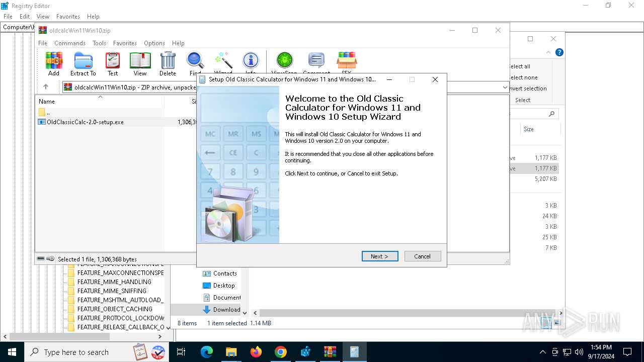Click the Add toolbar icon in WinRAR

pyautogui.click(x=54, y=64)
